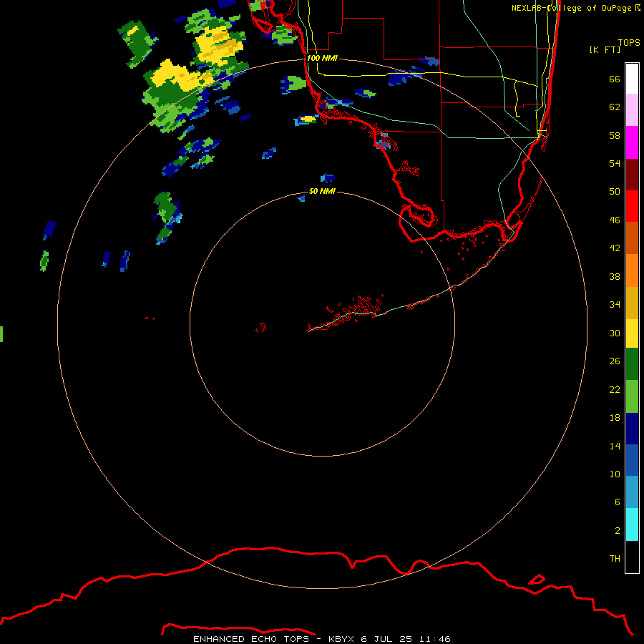Click the 'TOPS' legend title
The height and width of the screenshot is (644, 644).
(x=629, y=42)
